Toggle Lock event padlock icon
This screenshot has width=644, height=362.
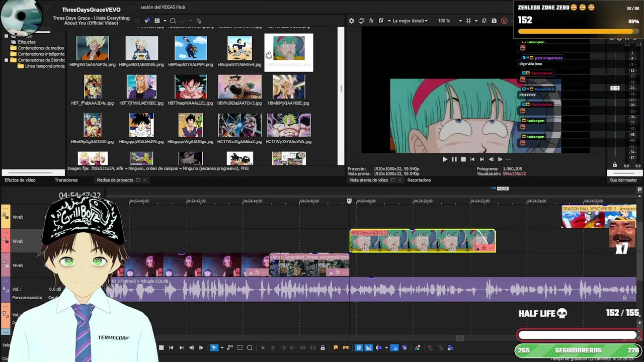click(323, 347)
